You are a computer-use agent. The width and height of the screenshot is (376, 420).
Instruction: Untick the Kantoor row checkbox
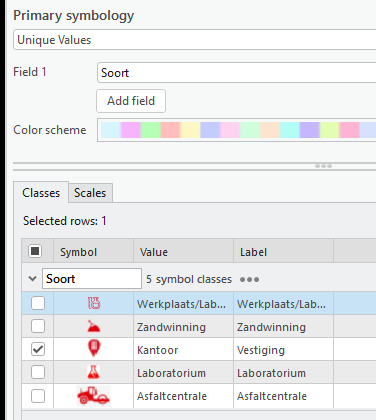(38, 349)
